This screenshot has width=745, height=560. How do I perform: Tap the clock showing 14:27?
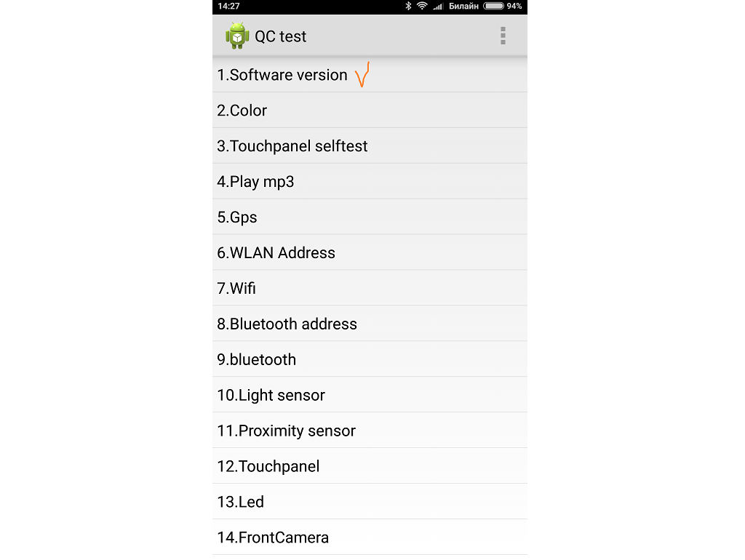(x=228, y=6)
